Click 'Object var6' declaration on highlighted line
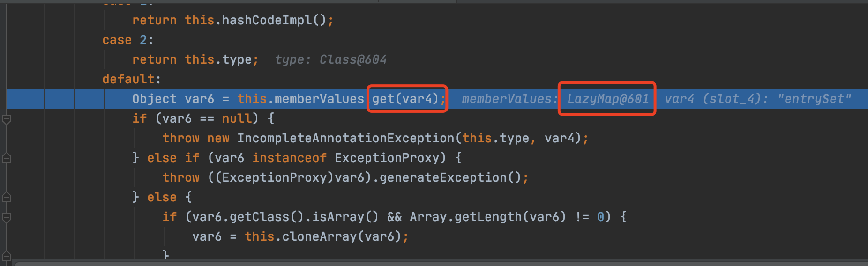 173,99
